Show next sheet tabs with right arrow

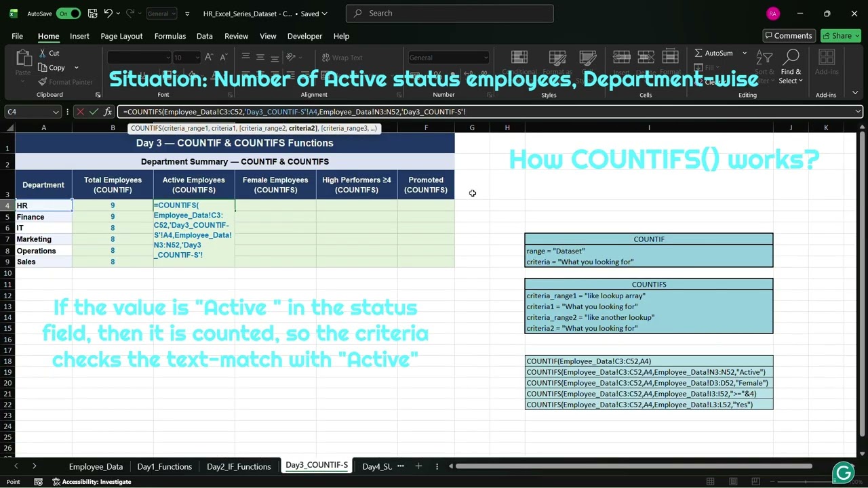tap(34, 466)
